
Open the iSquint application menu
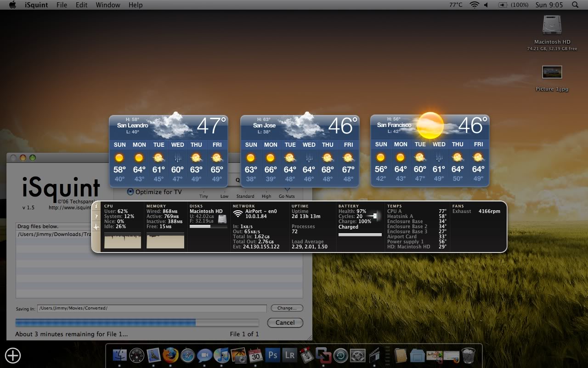[x=36, y=5]
